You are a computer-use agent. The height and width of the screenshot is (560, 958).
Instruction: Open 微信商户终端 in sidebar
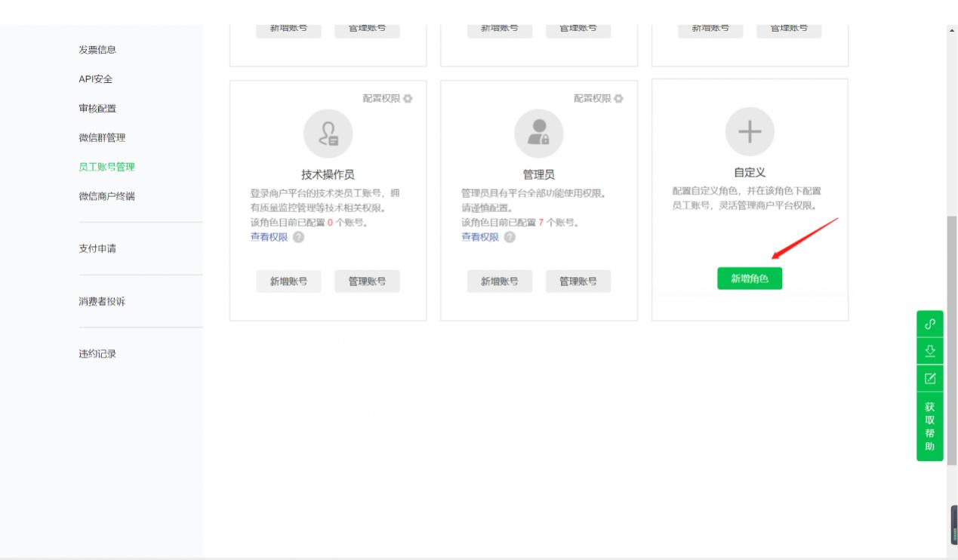tap(106, 196)
